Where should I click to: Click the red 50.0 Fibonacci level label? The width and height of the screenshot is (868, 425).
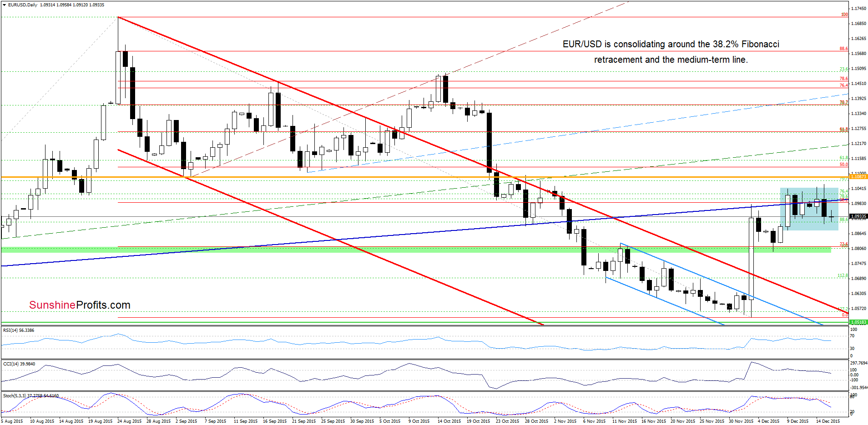click(844, 165)
